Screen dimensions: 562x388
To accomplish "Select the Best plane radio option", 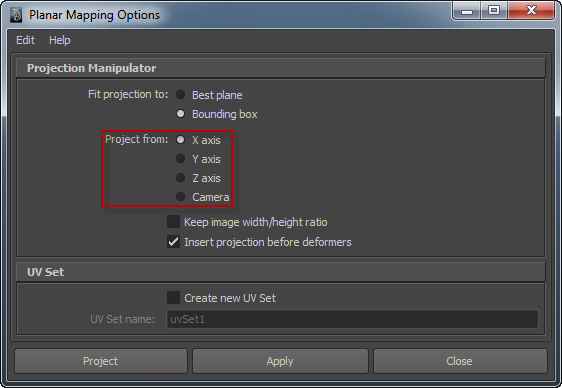I will (180, 95).
